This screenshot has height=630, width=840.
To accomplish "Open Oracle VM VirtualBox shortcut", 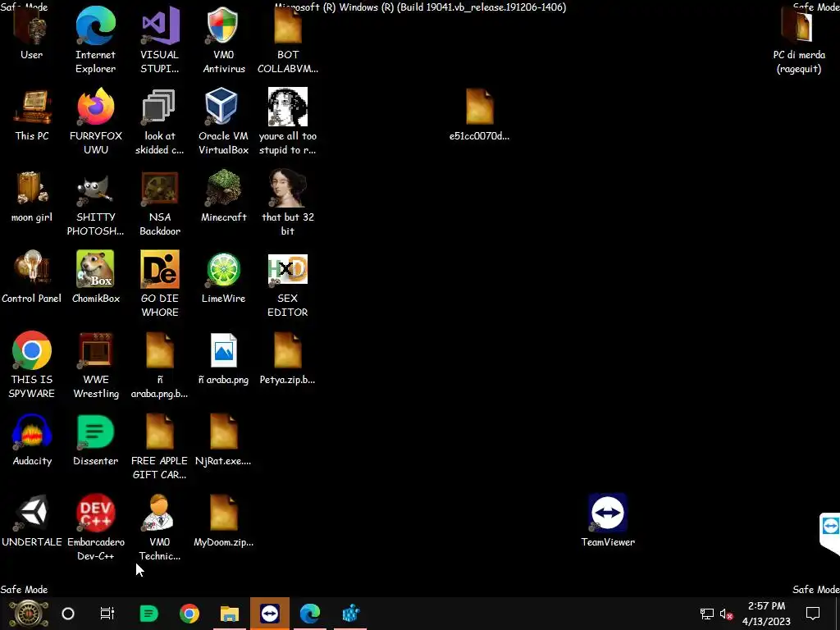I will [x=222, y=107].
